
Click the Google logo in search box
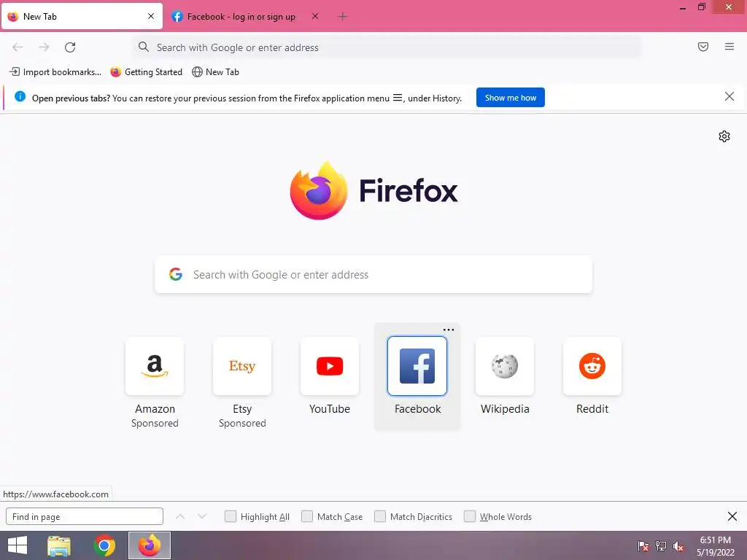176,274
